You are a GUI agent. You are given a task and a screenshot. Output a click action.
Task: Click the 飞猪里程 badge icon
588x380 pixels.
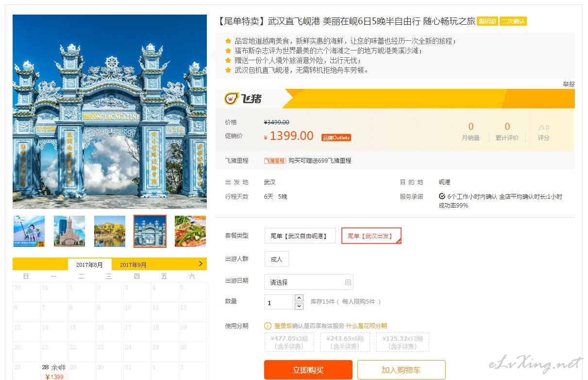coord(275,160)
